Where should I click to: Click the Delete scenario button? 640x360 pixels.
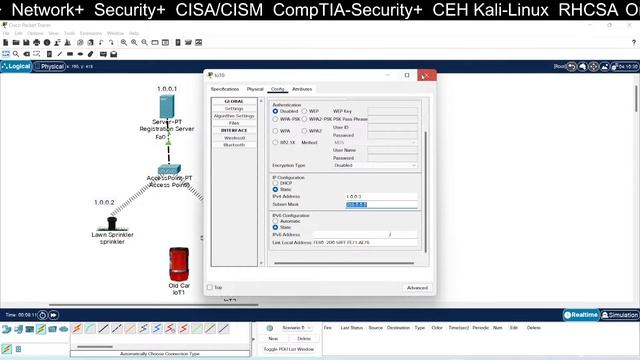(303, 339)
